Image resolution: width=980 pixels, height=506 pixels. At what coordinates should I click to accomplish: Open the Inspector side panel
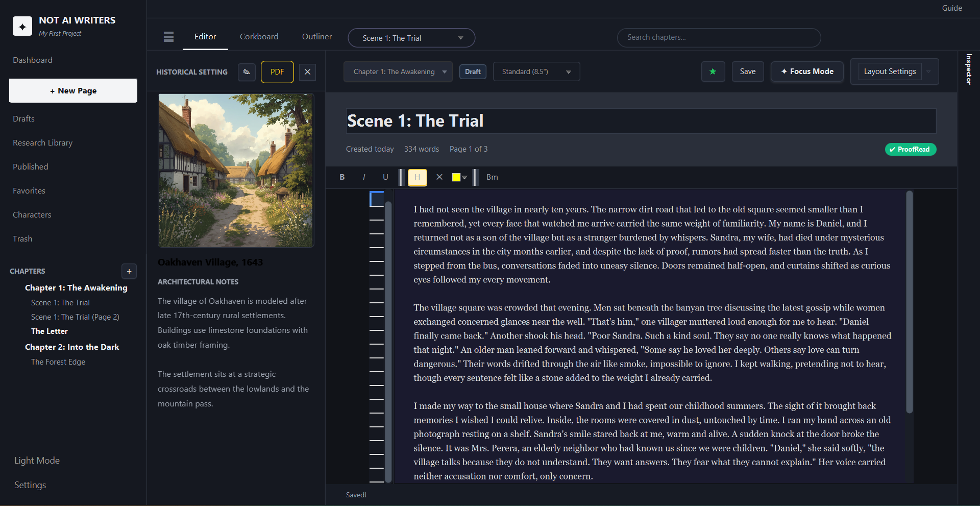click(968, 69)
